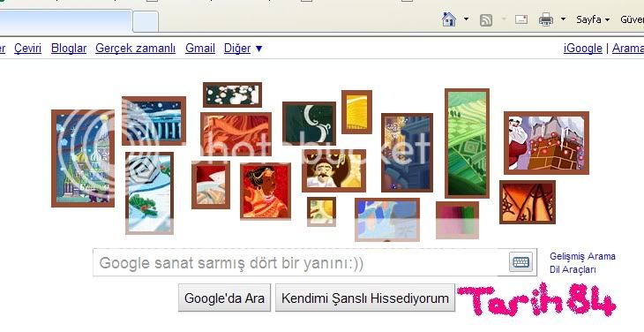Open the Gelişmiş Arama link
This screenshot has width=644, height=332.
pos(582,256)
